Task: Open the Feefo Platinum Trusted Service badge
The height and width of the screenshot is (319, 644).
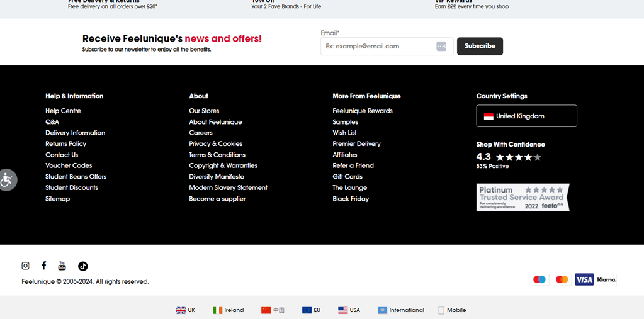Action: click(523, 198)
